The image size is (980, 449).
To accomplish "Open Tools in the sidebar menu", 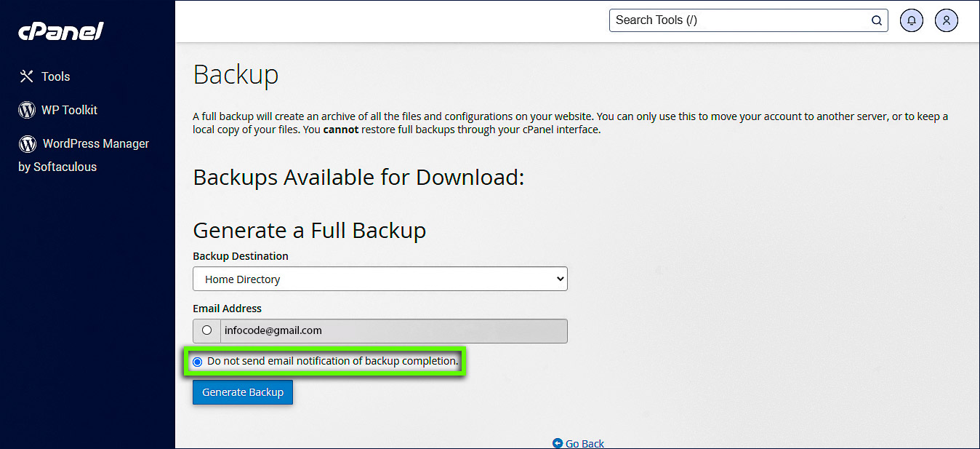I will (55, 76).
